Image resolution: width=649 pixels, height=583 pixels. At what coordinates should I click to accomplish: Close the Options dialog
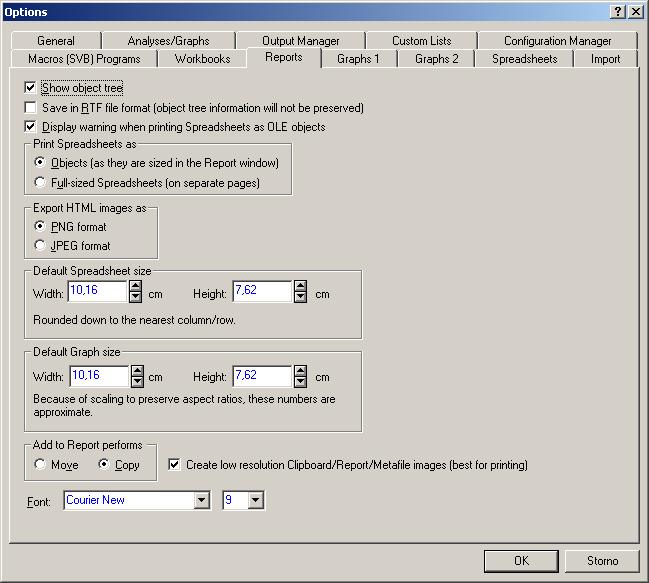pyautogui.click(x=636, y=12)
